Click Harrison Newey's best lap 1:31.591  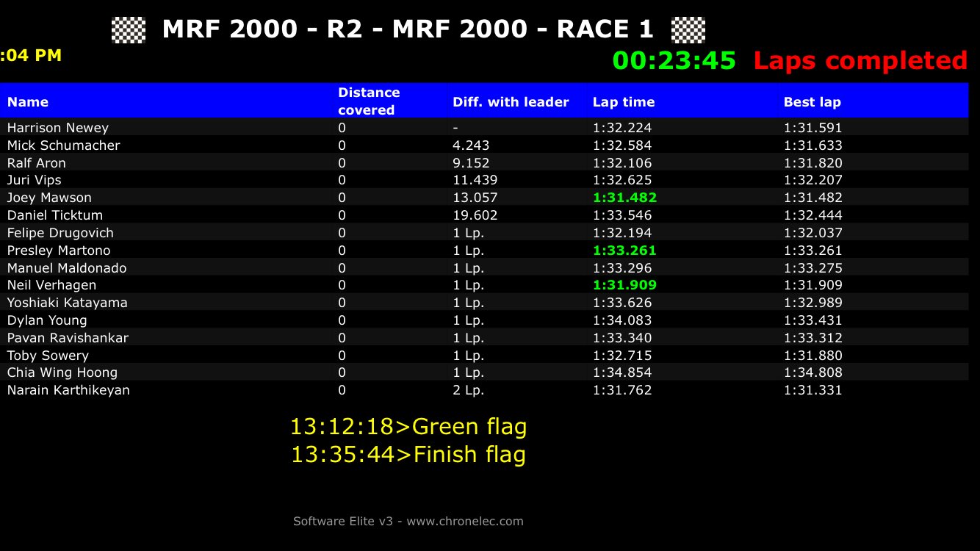click(x=813, y=128)
